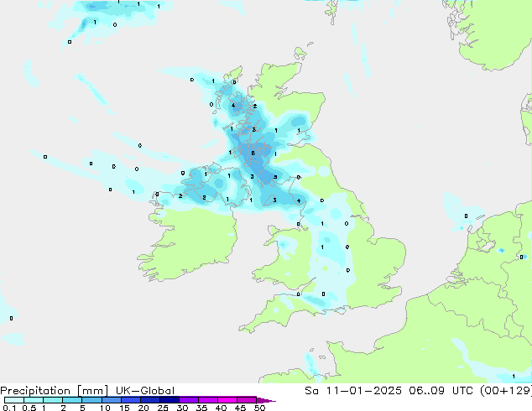Click the 30–35 mm purple legend swatch
Viewport: 532px width, 411px height.
pyautogui.click(x=189, y=400)
